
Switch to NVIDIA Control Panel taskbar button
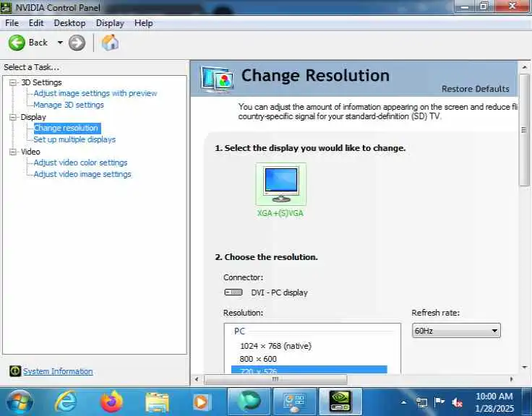point(340,402)
